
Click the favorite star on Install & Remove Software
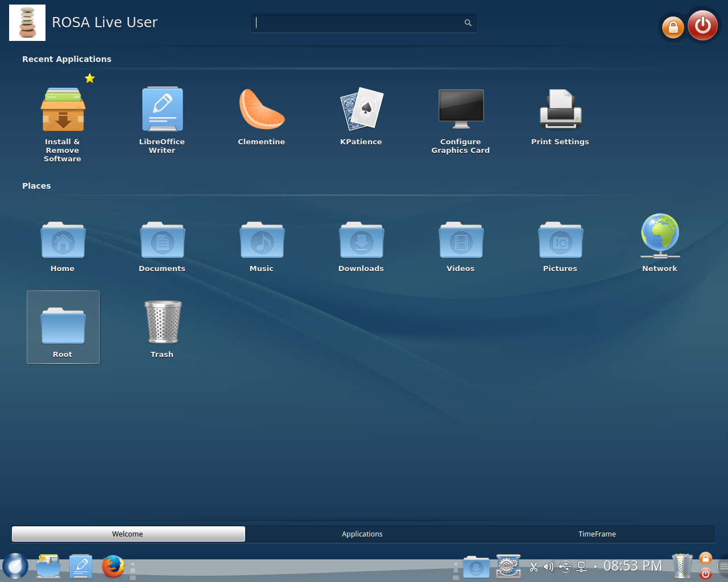90,78
